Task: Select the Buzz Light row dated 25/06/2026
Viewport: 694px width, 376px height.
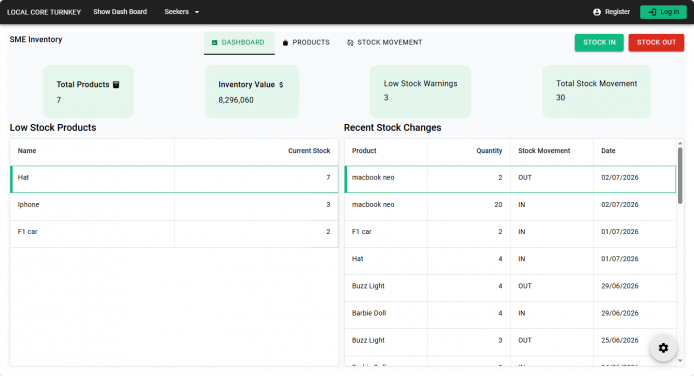Action: click(x=510, y=342)
